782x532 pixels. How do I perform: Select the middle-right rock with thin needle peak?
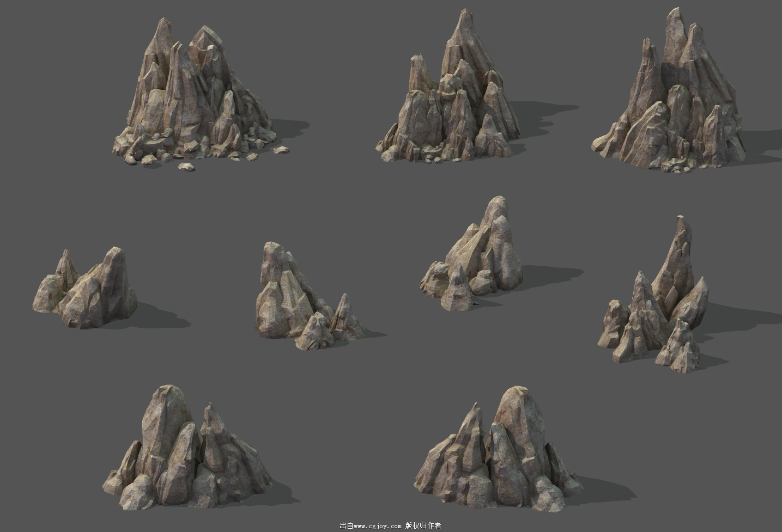click(x=653, y=294)
